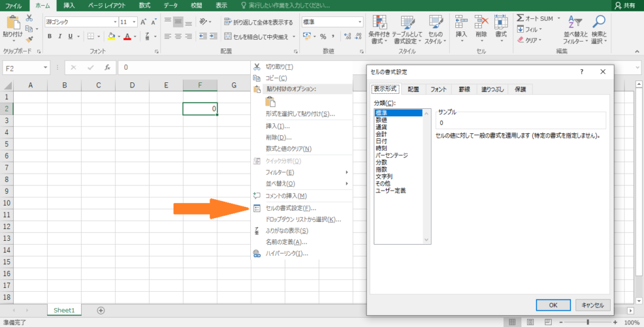Screen dimensions: 644x327
Task: Open the font size dropdown showing 11
Action: [134, 22]
